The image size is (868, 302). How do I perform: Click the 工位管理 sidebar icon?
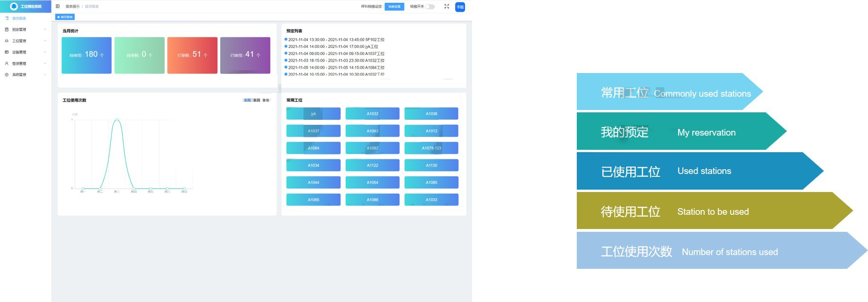pos(7,41)
